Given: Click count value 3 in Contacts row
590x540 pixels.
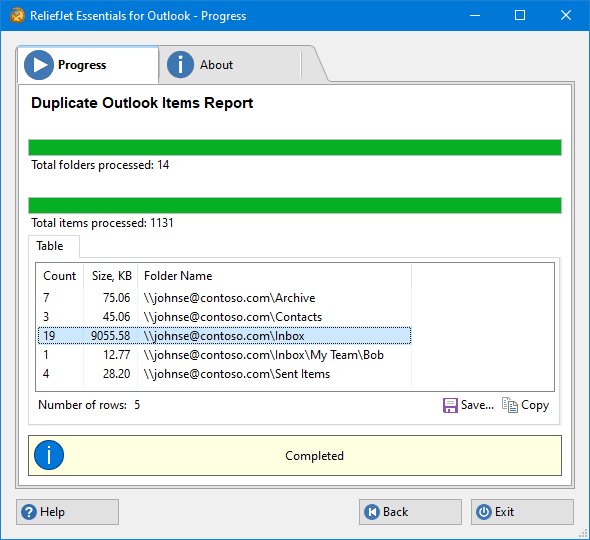Looking at the screenshot, I should pyautogui.click(x=46, y=317).
